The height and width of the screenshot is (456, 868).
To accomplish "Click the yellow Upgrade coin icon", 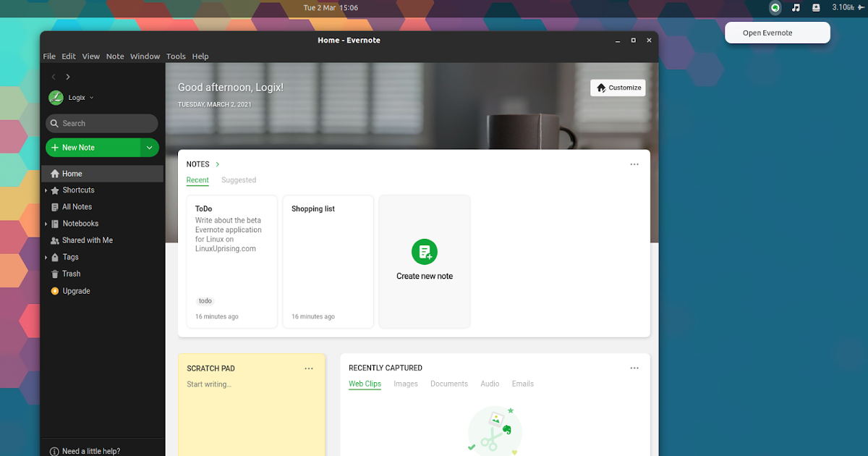I will click(x=55, y=291).
